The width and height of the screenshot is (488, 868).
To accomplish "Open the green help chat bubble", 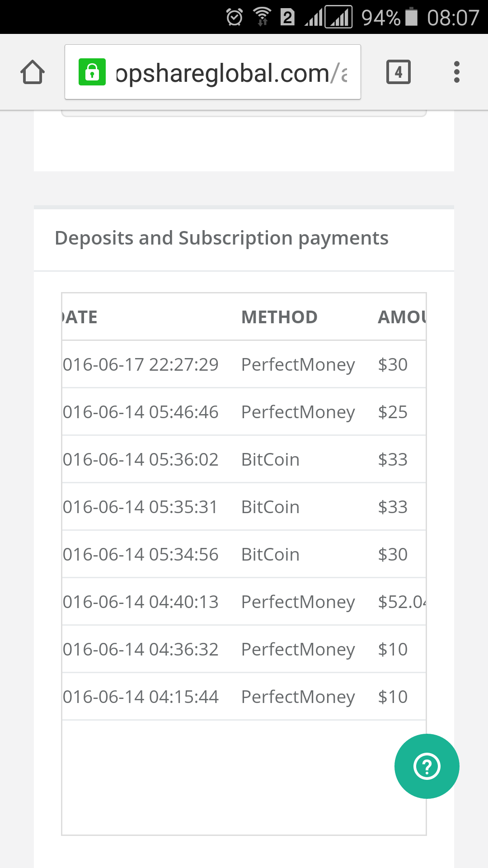I will tap(427, 766).
